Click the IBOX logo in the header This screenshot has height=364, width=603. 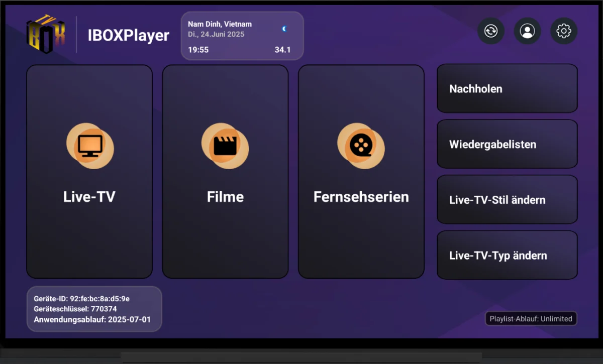click(45, 33)
